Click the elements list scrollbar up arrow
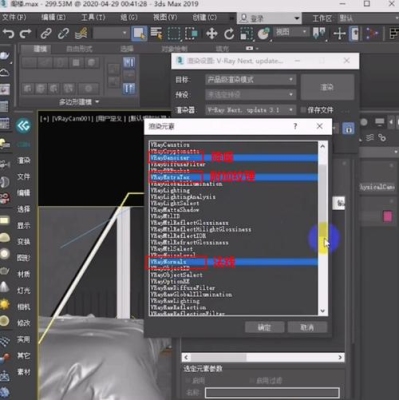This screenshot has height=400, width=399. 322,146
